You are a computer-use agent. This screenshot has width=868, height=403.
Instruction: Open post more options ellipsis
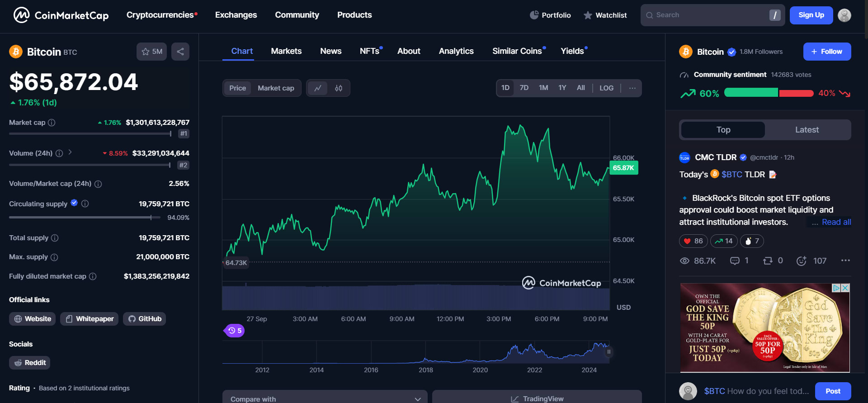tap(845, 261)
